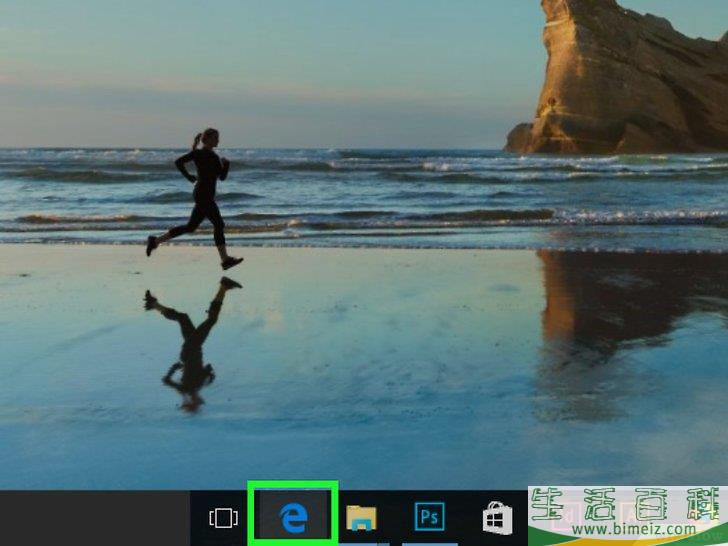Launch File Explorer from the taskbar
Image resolution: width=728 pixels, height=546 pixels.
tap(361, 518)
